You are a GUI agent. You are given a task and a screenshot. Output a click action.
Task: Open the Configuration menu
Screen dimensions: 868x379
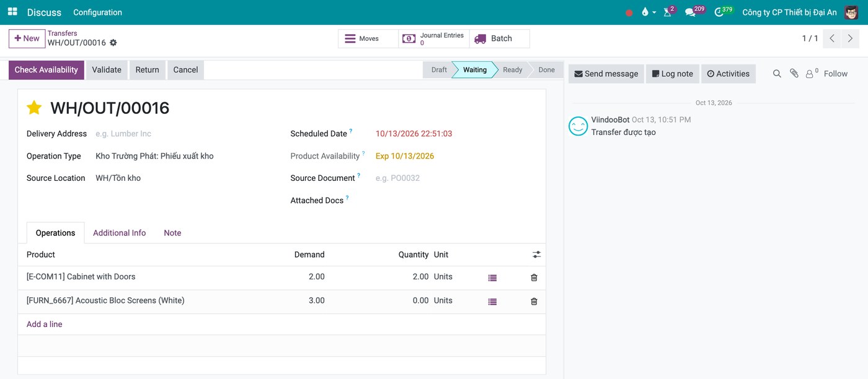coord(97,12)
